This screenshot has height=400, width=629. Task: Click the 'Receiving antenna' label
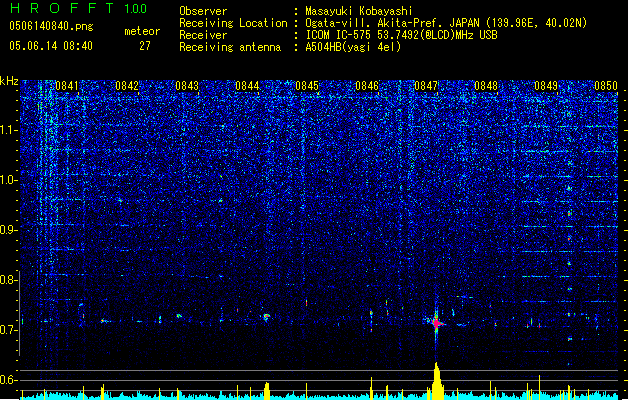(230, 47)
